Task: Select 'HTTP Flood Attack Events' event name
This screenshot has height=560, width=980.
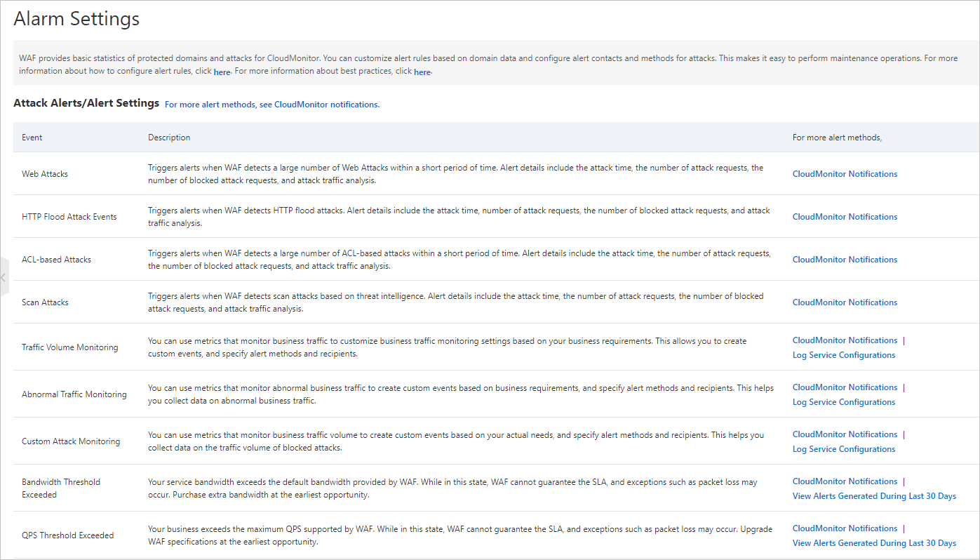Action: point(69,217)
